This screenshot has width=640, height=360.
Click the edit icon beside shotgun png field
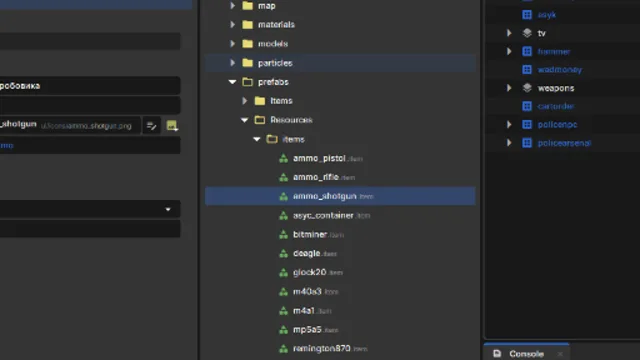[x=151, y=126]
